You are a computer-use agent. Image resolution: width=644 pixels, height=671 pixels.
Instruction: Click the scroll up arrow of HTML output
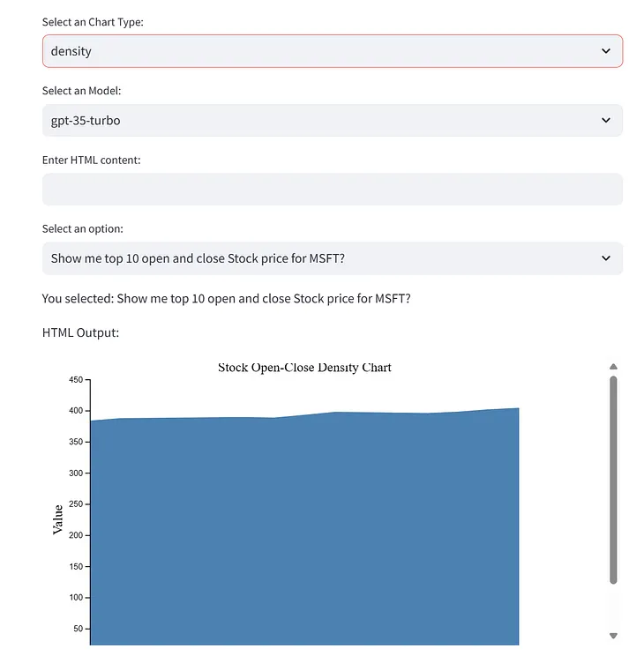click(613, 367)
